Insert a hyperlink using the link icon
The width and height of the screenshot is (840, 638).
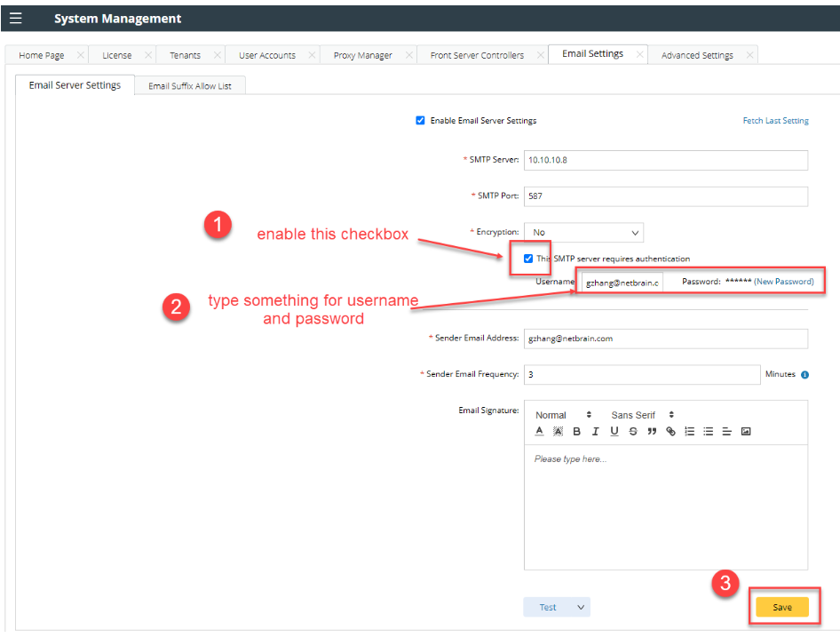670,431
